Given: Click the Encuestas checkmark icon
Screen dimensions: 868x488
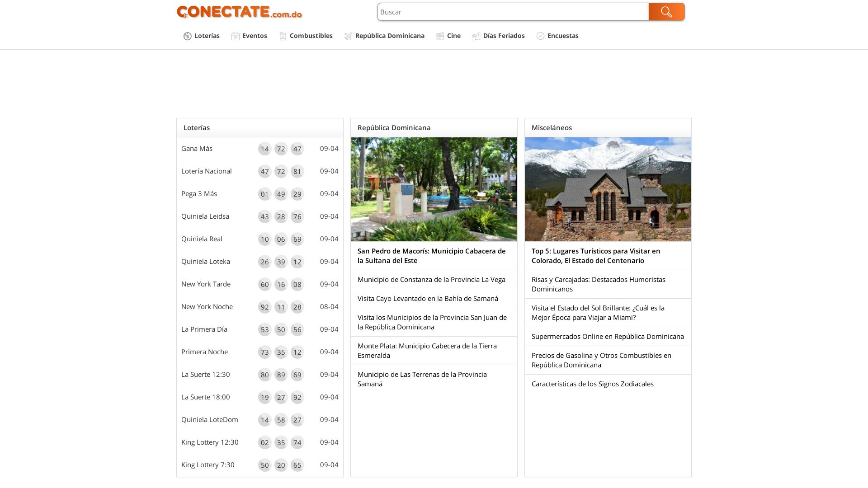Looking at the screenshot, I should [x=541, y=36].
